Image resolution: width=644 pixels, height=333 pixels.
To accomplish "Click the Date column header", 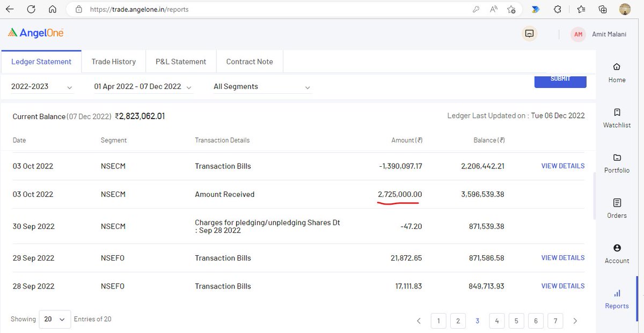I will tap(19, 140).
